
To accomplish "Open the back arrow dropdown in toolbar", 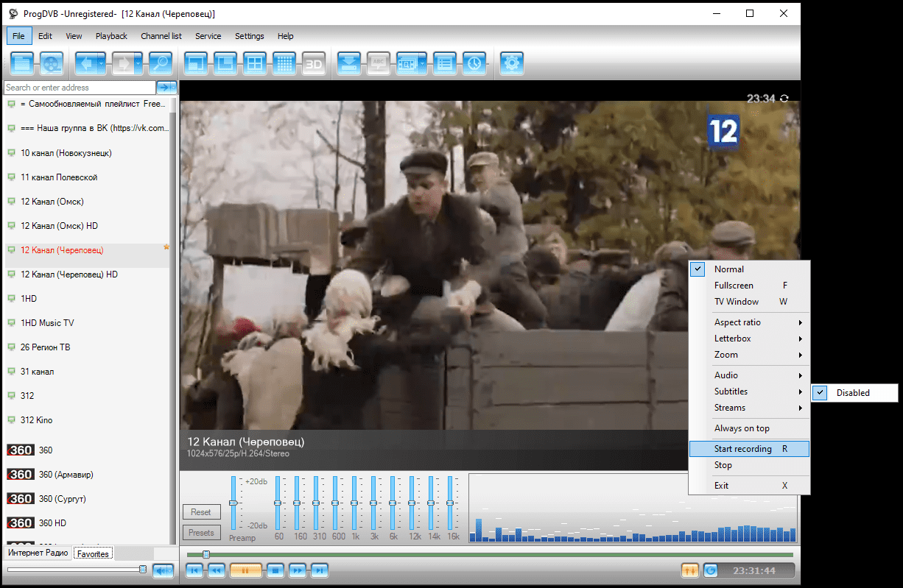I will (x=102, y=64).
